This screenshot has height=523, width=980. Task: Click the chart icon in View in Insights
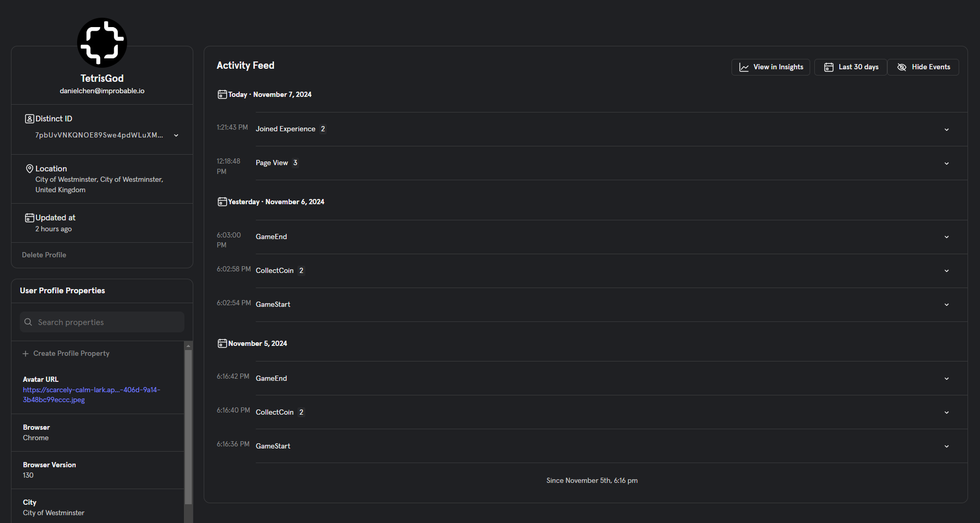coord(744,67)
